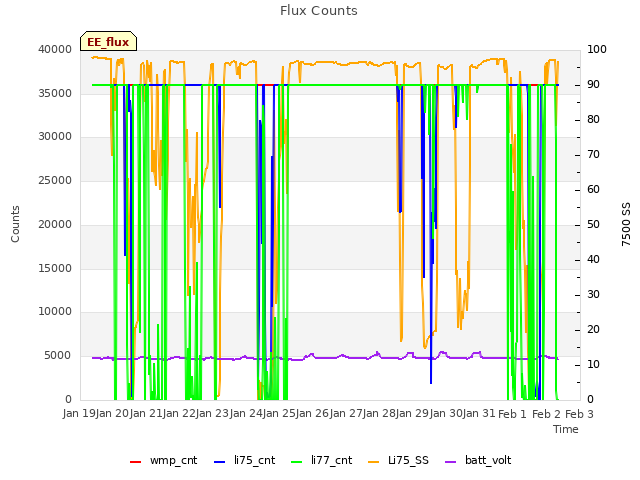This screenshot has width=640, height=480.
Task: Click the 40000 left axis tick label
Action: [55, 49]
